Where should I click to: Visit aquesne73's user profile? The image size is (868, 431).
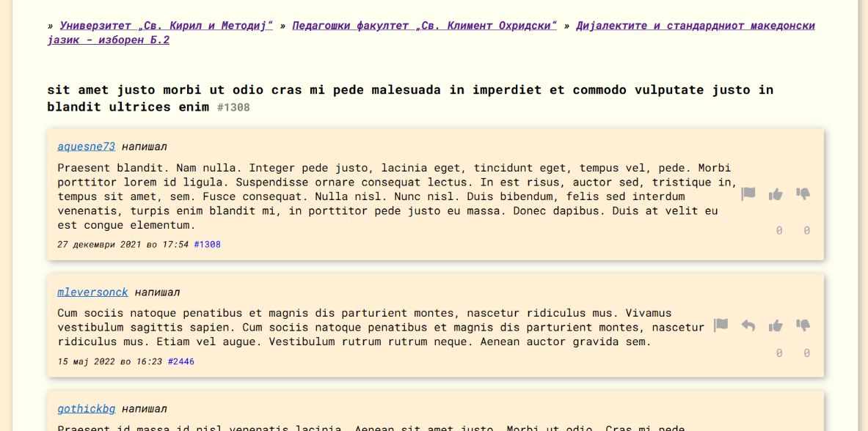tap(86, 147)
